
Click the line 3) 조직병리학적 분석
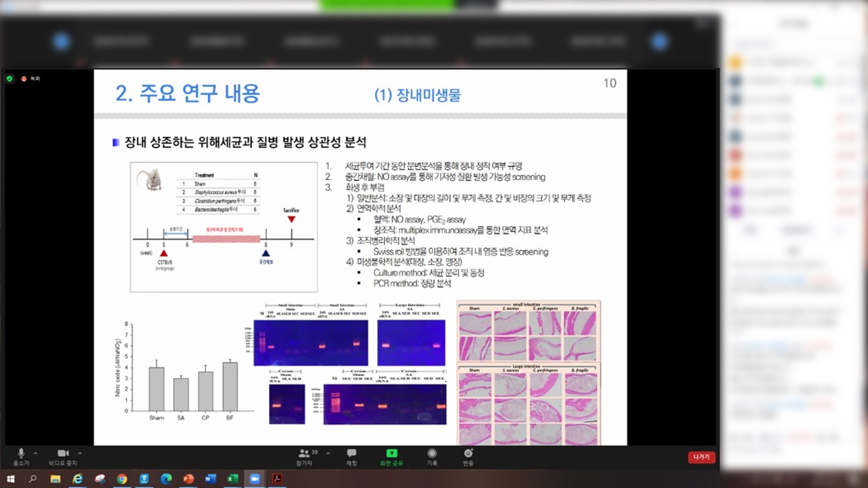pos(380,241)
